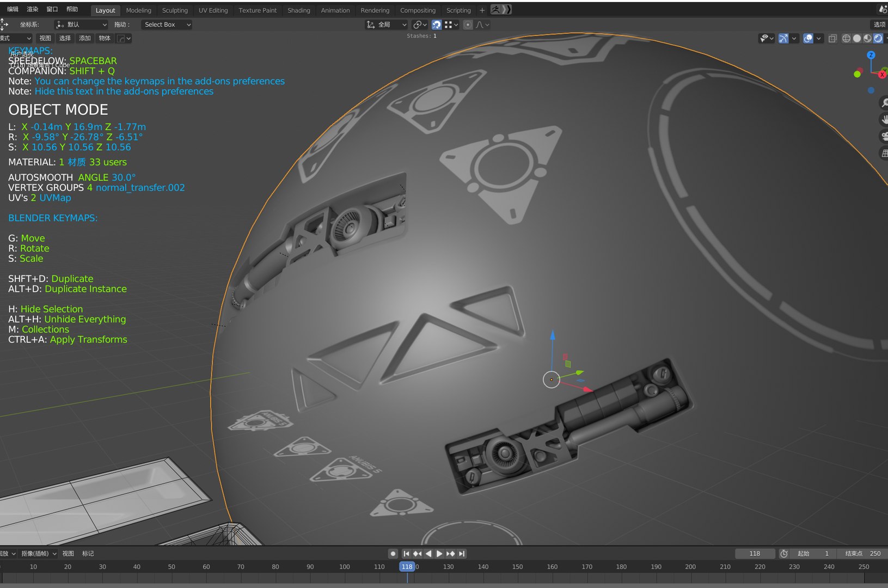Click the move tool cursor icon
This screenshot has height=588, width=888.
(x=4, y=24)
